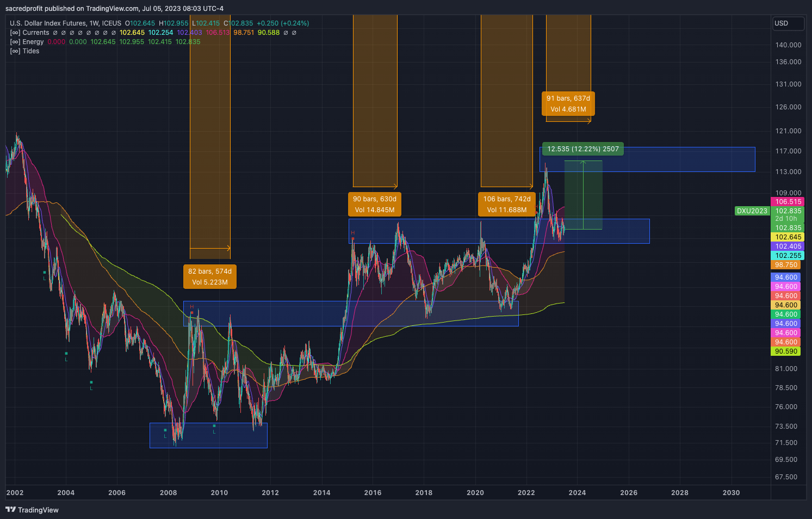Click the Tides indicator legend name
812x519 pixels.
(x=31, y=51)
